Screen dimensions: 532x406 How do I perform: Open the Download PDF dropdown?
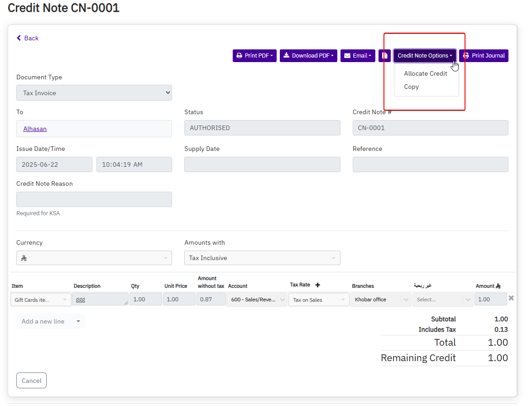pos(308,56)
